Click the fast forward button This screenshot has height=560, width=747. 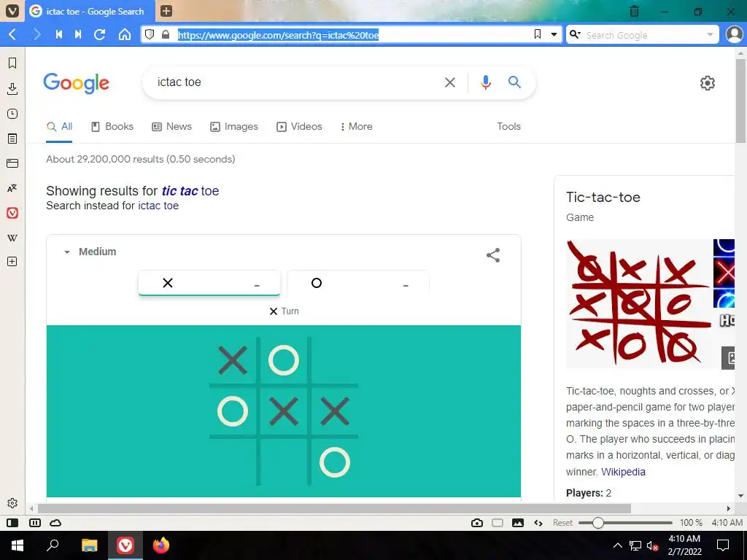[x=78, y=34]
